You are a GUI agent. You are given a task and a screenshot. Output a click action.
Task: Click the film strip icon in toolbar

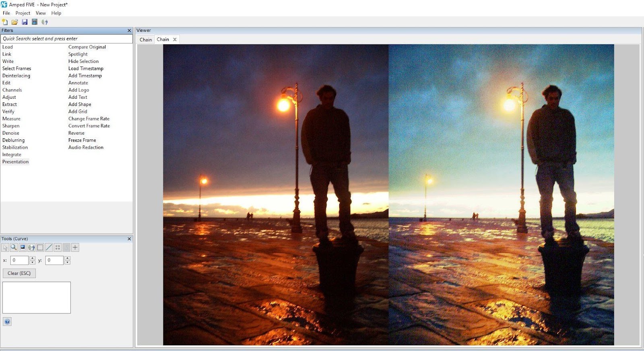(35, 22)
